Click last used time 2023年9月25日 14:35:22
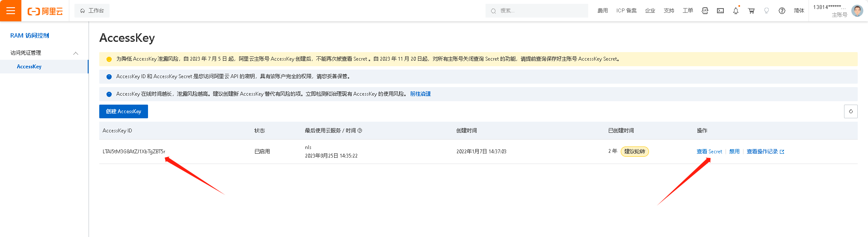868x237 pixels. pyautogui.click(x=331, y=156)
